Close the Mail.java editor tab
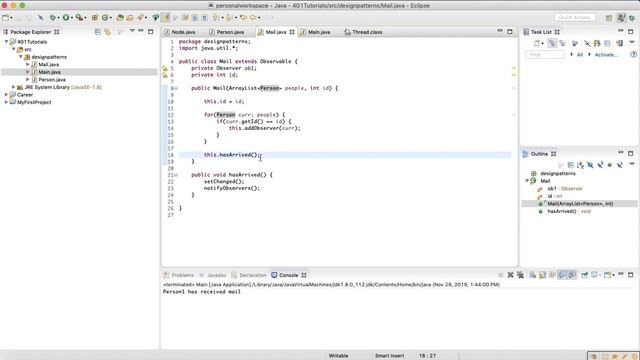 (292, 32)
